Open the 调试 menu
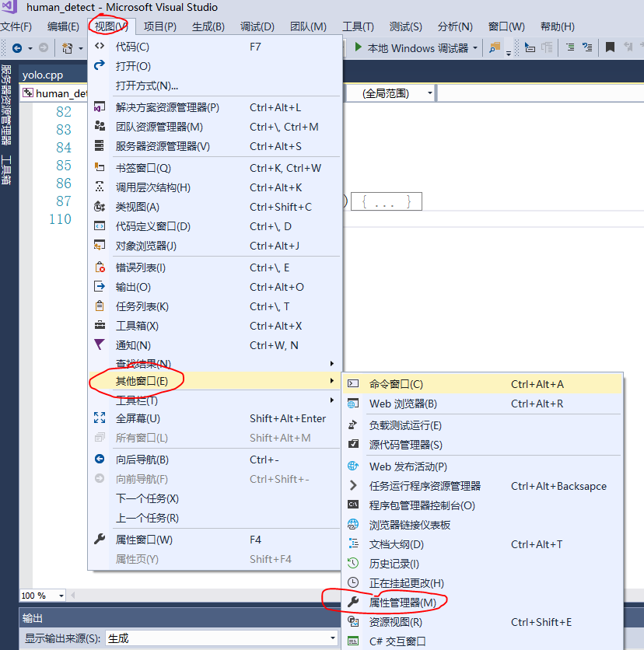The width and height of the screenshot is (644, 650). coord(257,27)
